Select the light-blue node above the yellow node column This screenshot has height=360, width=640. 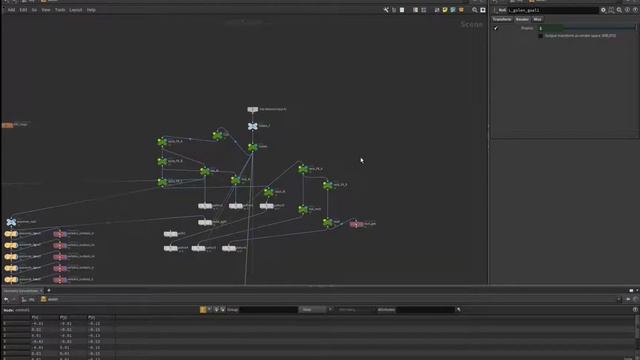(11, 222)
